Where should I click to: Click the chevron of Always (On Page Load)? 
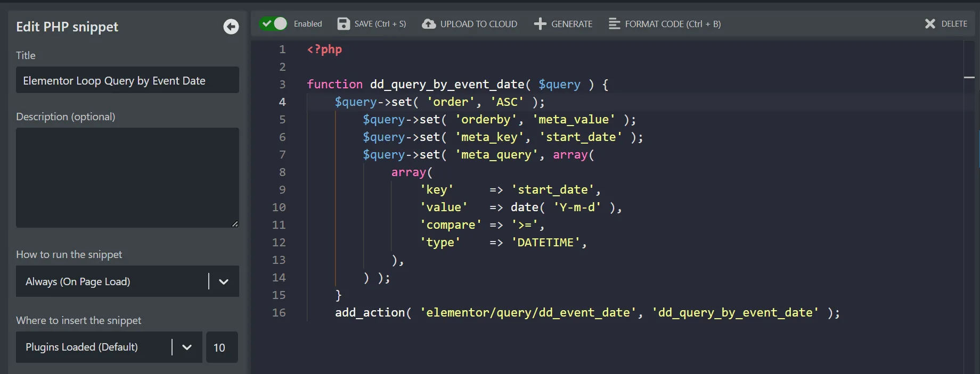[x=224, y=282]
